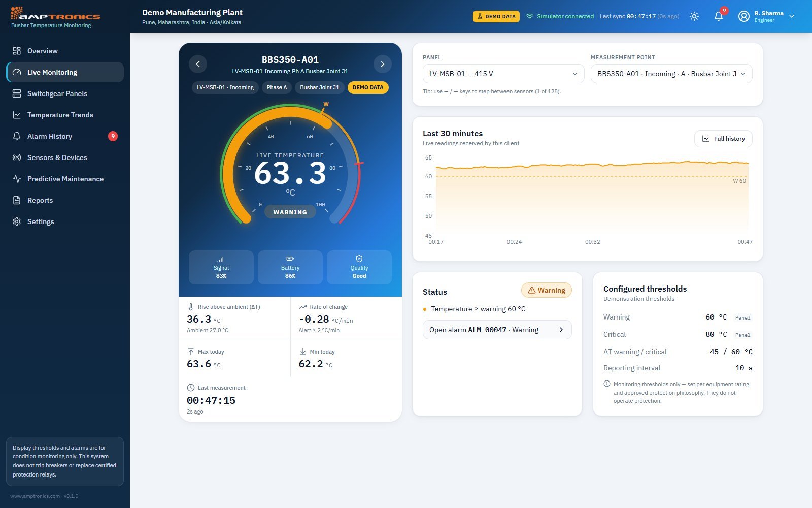Click the thermometer icon for rise above ambient
The width and height of the screenshot is (812, 508).
click(191, 307)
